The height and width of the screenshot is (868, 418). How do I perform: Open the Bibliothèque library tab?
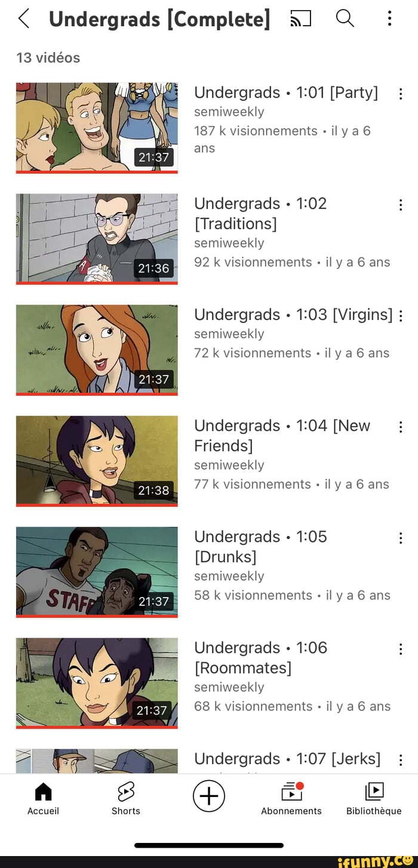[x=374, y=799]
